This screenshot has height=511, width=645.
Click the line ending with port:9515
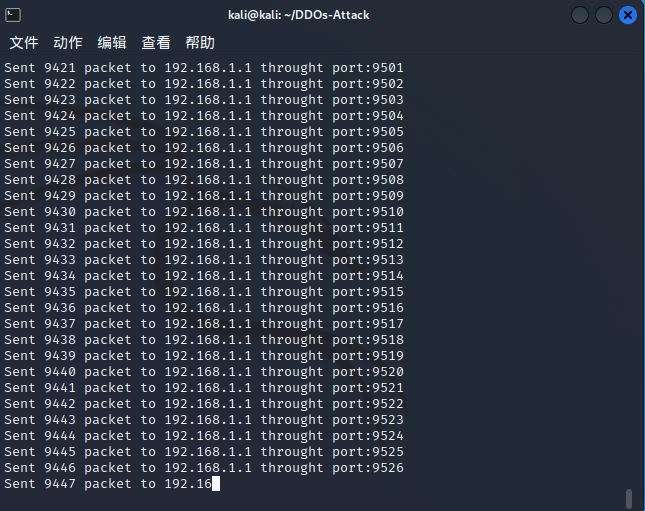[204, 292]
